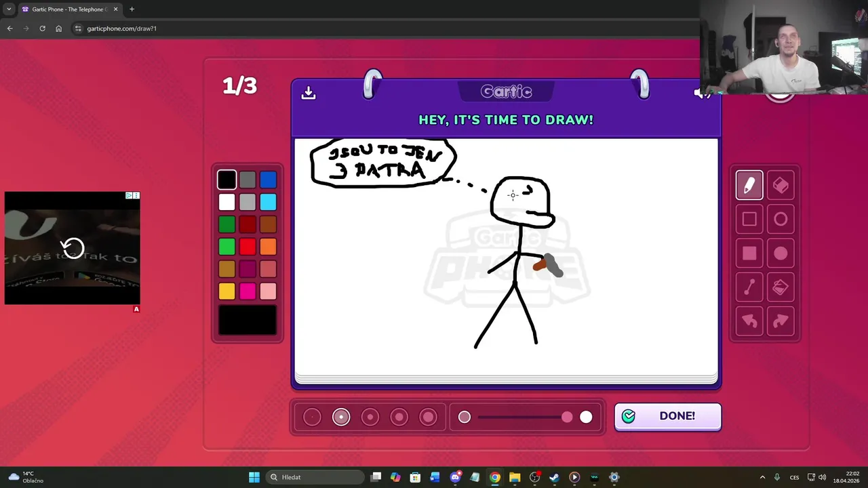Choose the second brush size
This screenshot has height=488, width=868.
pyautogui.click(x=341, y=417)
